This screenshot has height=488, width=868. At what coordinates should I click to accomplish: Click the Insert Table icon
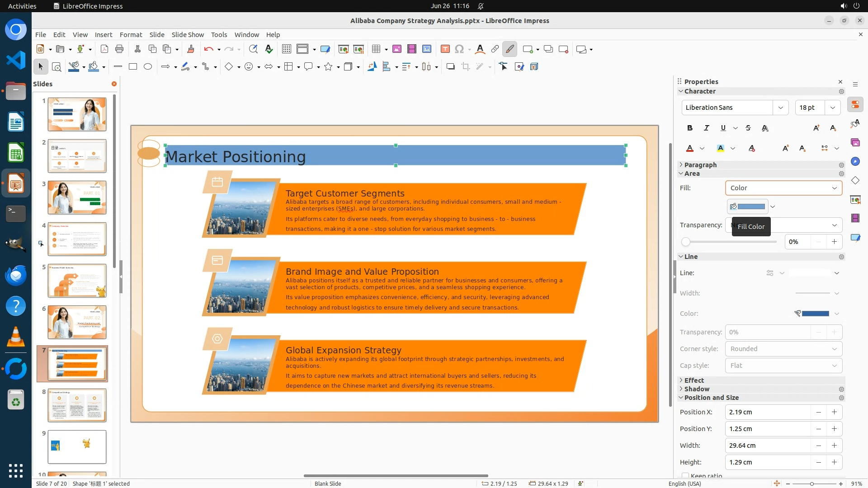pyautogui.click(x=376, y=49)
